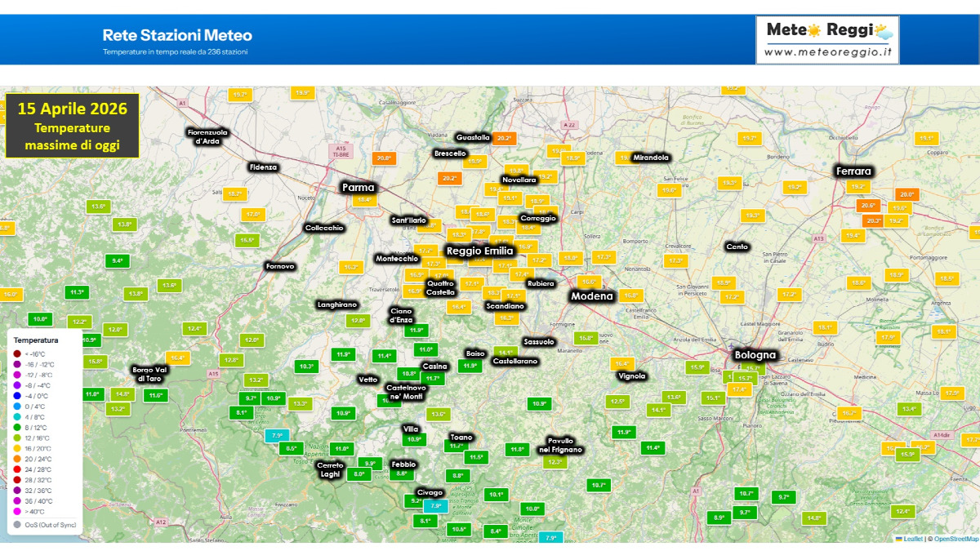Image resolution: width=980 pixels, height=551 pixels.
Task: Select the 9.4° green station marker
Action: click(x=118, y=261)
